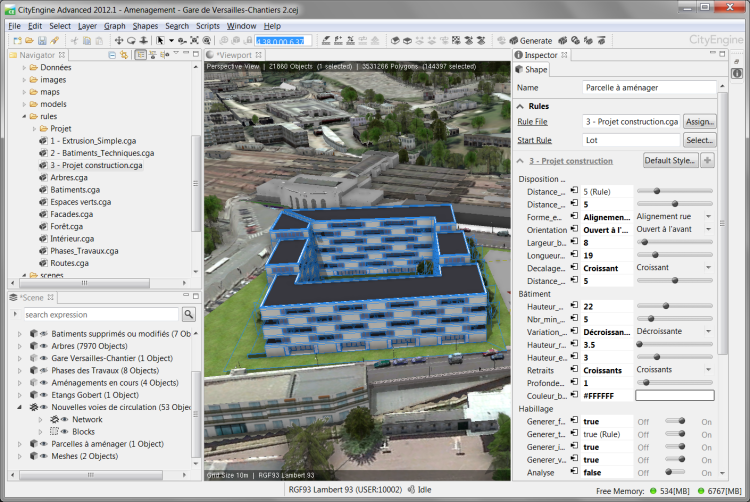Minimize the Scene panel
This screenshot has width=750, height=502.
[186, 296]
